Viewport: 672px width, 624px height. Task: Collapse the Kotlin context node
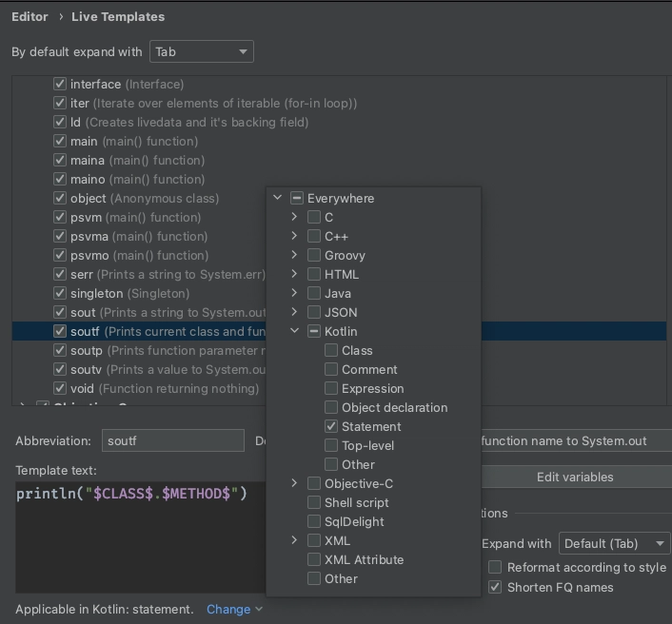pos(294,331)
